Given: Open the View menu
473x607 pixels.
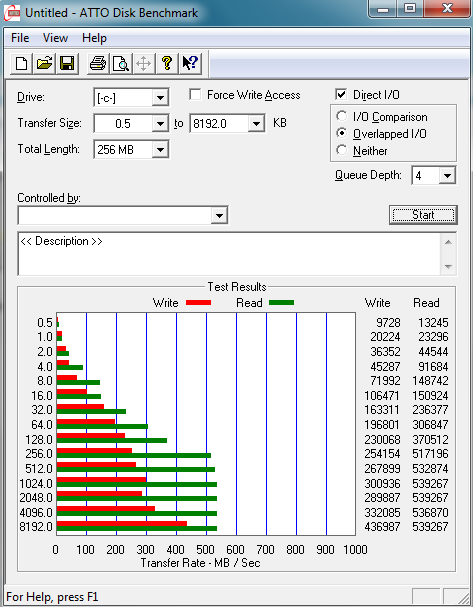Looking at the screenshot, I should 55,38.
